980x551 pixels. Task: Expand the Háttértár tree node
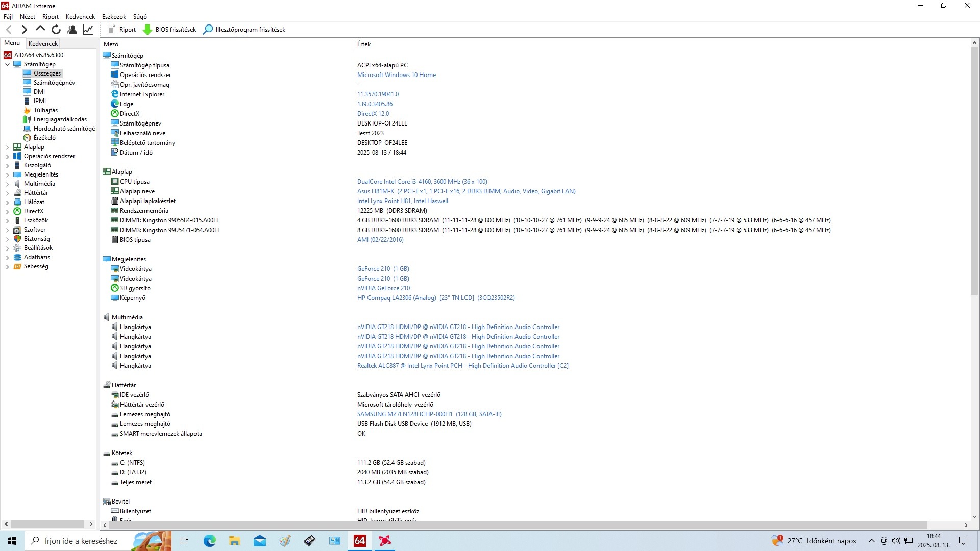pyautogui.click(x=7, y=193)
